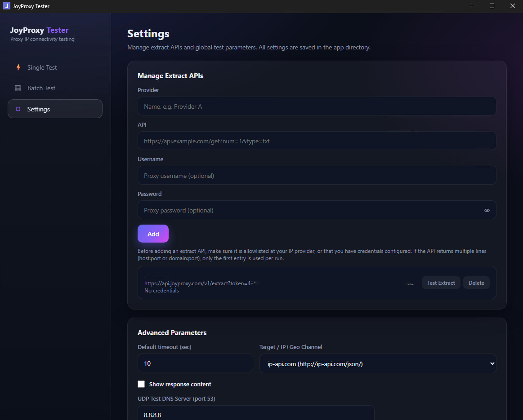Focus the Proxy password input field

pos(317,210)
